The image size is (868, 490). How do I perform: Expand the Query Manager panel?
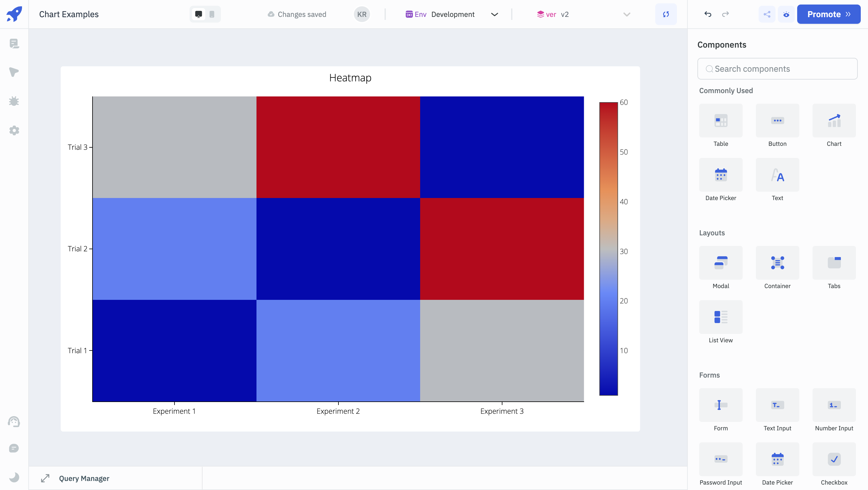[45, 478]
